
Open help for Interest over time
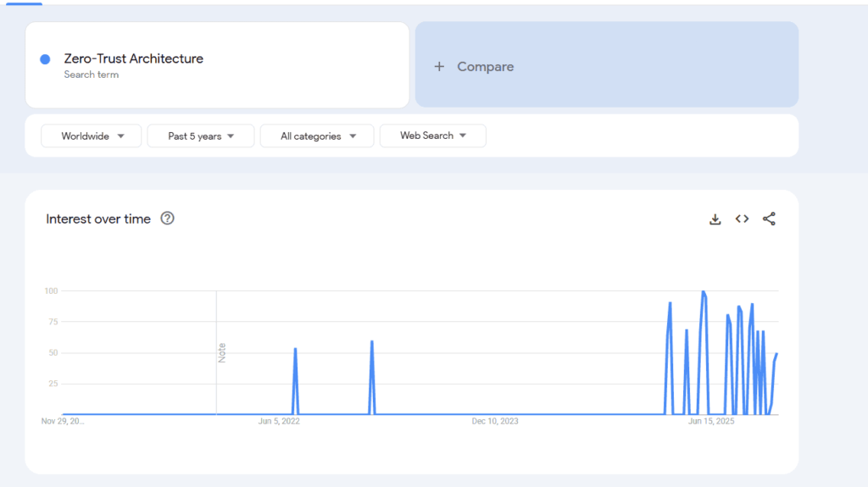point(168,219)
